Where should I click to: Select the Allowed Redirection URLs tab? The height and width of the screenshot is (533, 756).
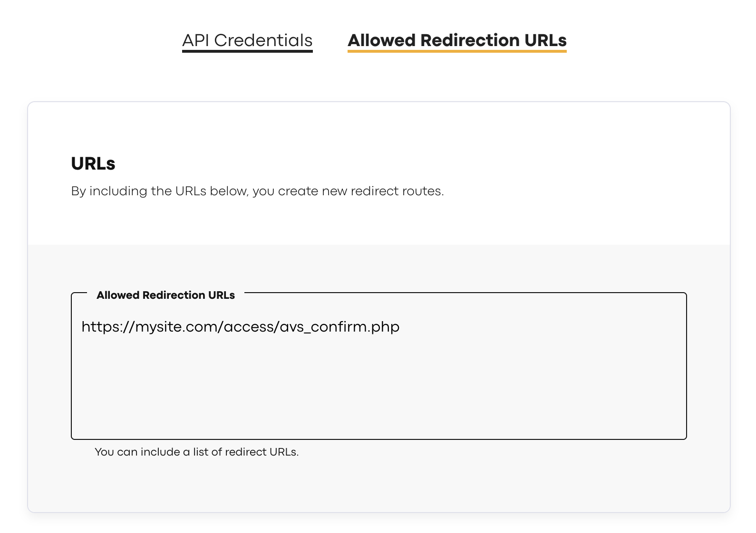[457, 40]
